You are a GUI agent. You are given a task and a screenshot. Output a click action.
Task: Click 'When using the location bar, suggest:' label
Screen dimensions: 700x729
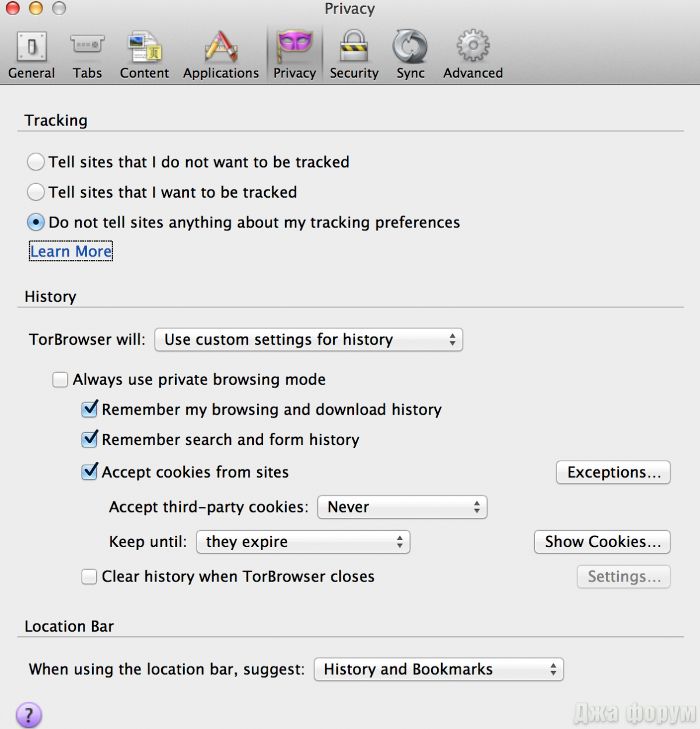tap(167, 669)
